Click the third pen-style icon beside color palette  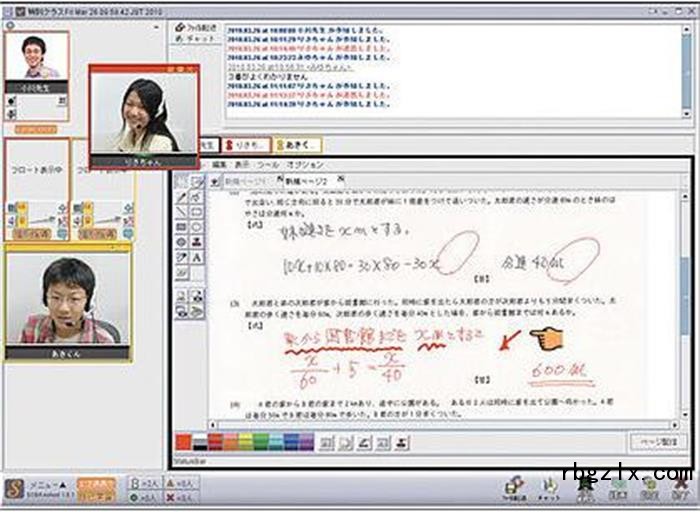pos(364,442)
